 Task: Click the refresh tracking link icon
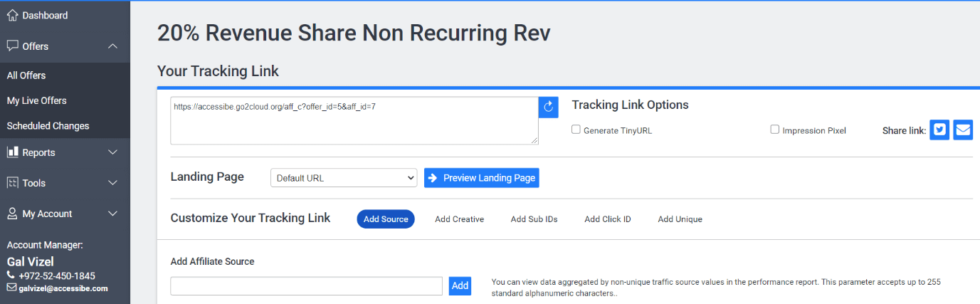[548, 107]
